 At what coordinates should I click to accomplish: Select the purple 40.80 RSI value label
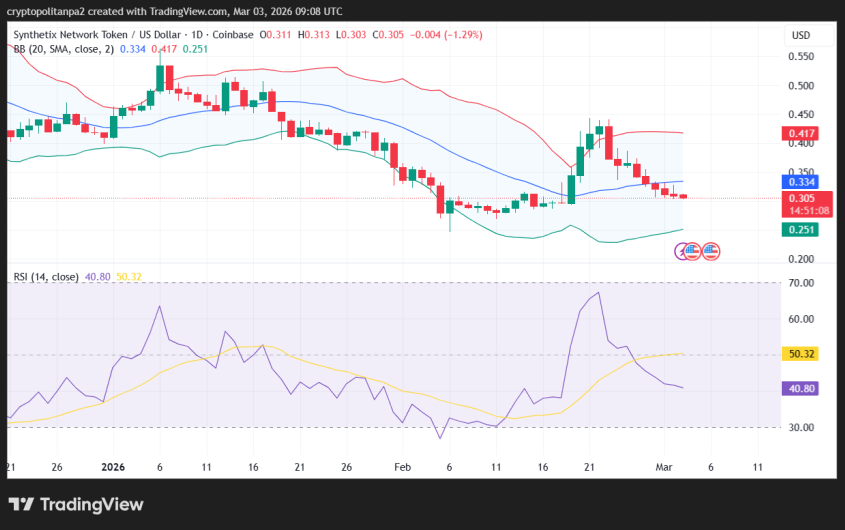pos(803,389)
